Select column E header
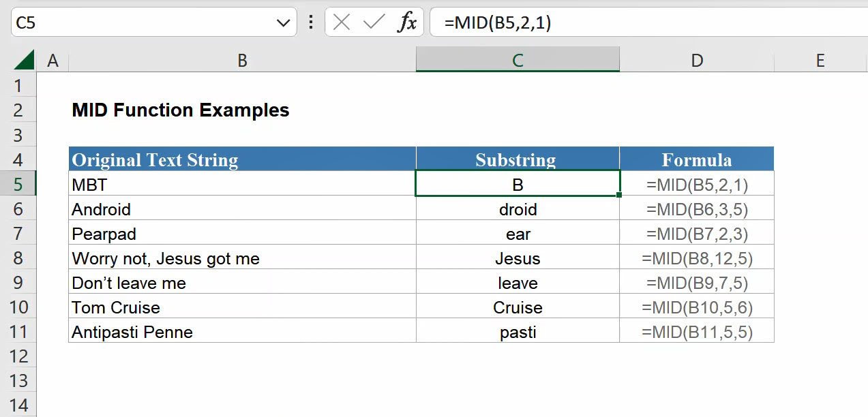 (820, 61)
